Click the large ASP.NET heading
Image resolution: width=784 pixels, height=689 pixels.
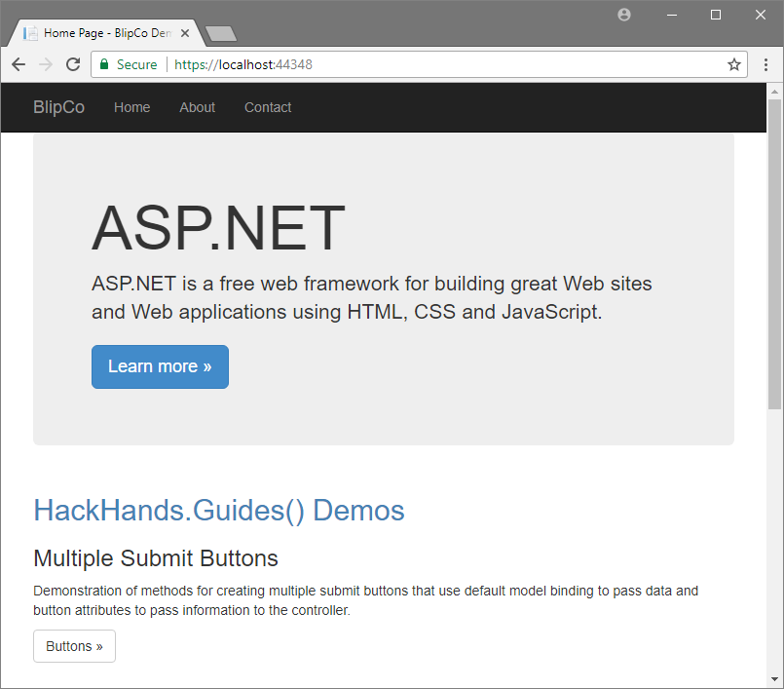(x=218, y=228)
